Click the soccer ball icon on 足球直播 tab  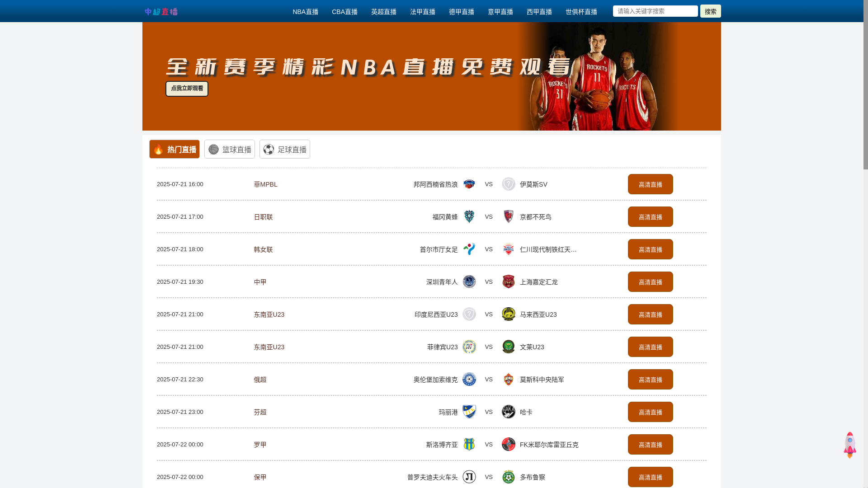[269, 149]
